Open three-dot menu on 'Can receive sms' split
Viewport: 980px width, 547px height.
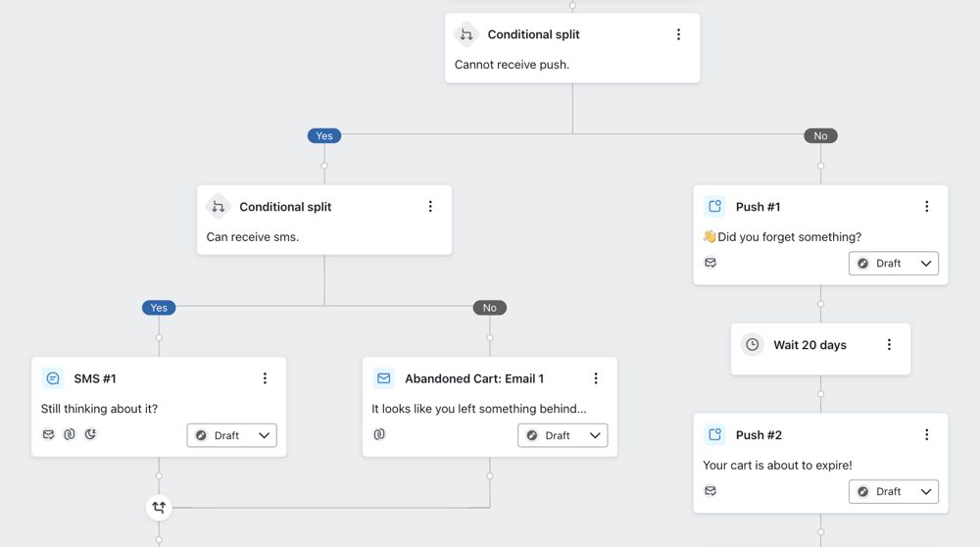coord(430,207)
